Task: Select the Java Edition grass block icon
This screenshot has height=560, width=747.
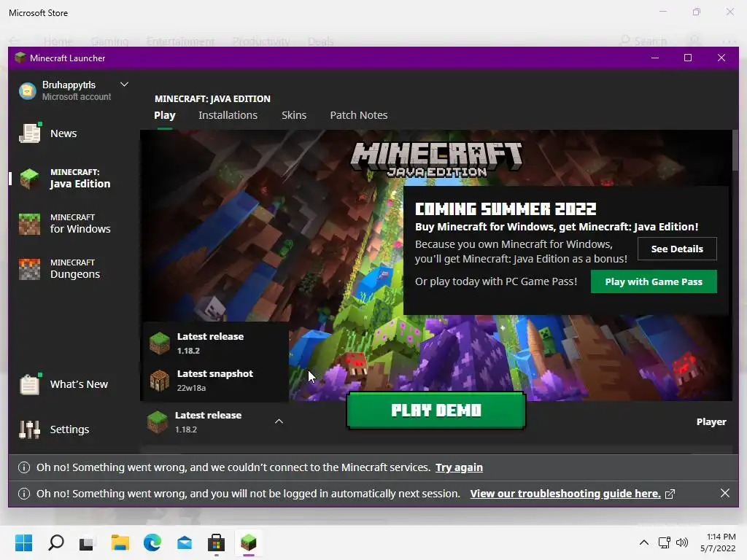Action: (x=29, y=179)
